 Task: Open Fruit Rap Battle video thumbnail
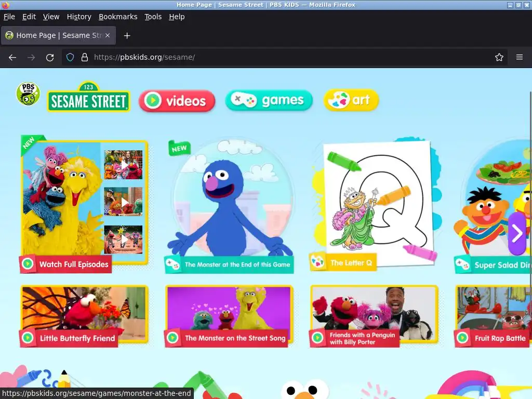tap(494, 309)
